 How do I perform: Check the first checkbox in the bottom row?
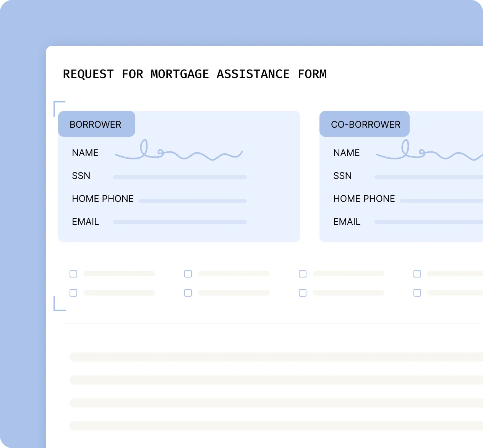click(73, 293)
